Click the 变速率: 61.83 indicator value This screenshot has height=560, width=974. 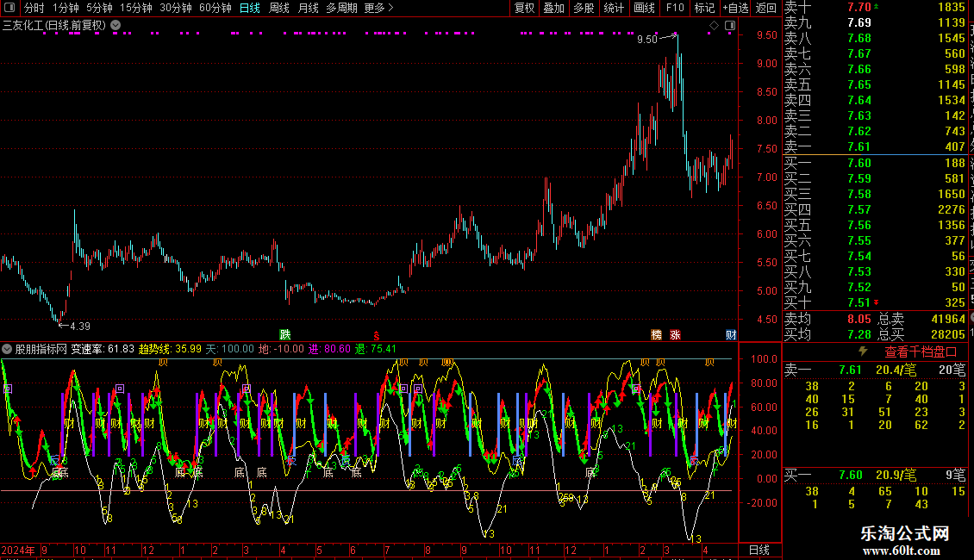point(103,349)
